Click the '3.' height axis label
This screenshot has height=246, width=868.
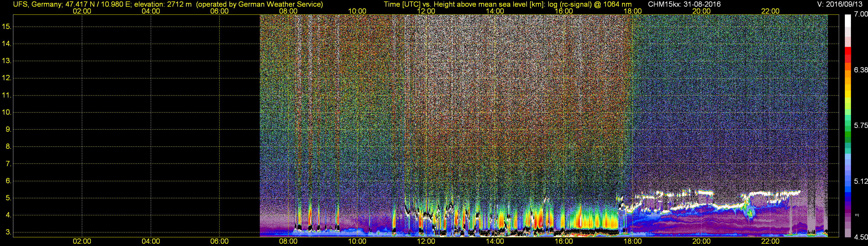coord(8,232)
